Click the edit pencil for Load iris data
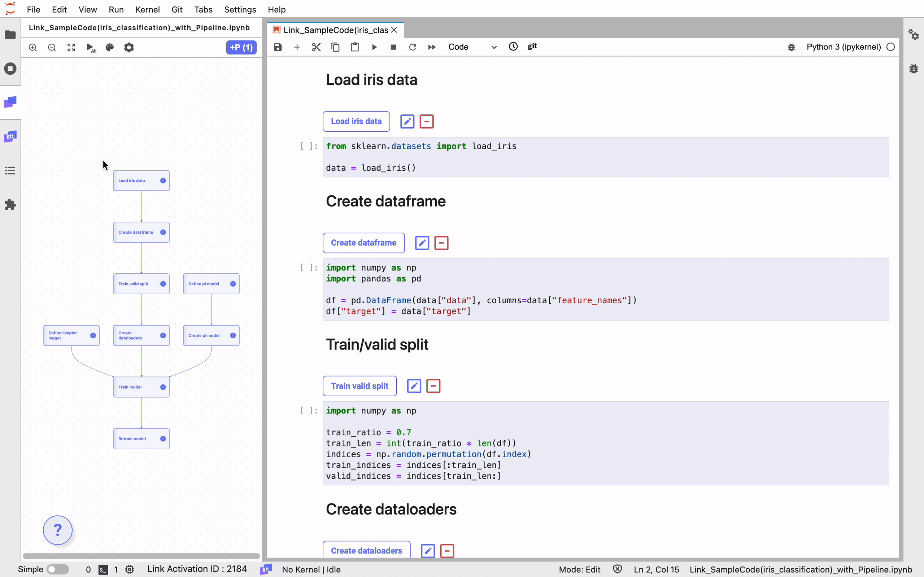The width and height of the screenshot is (924, 577). [407, 122]
